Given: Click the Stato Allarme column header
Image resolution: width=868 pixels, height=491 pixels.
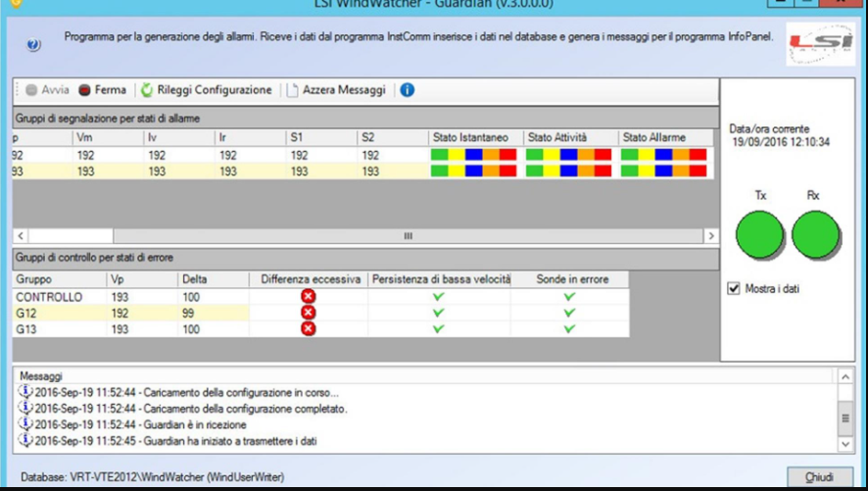Looking at the screenshot, I should click(x=666, y=137).
